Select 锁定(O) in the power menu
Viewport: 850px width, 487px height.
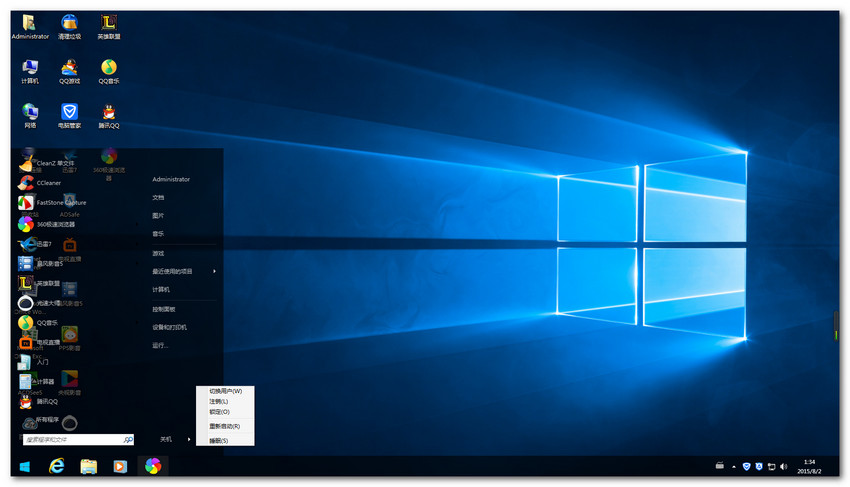click(x=219, y=411)
